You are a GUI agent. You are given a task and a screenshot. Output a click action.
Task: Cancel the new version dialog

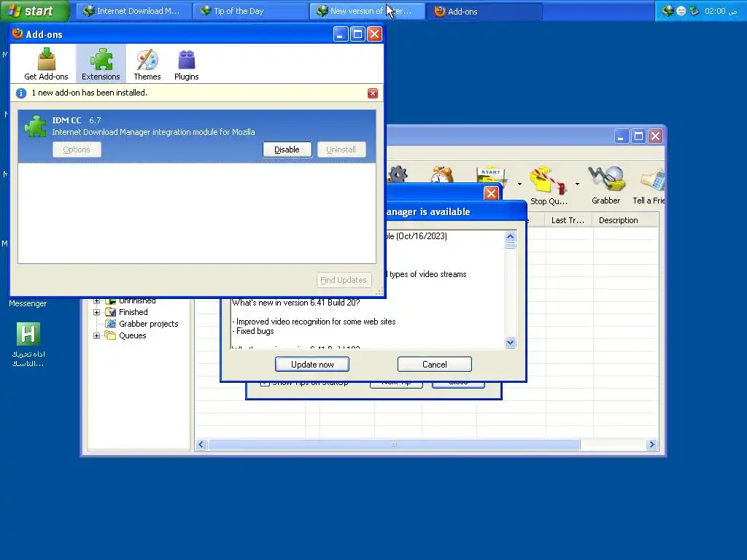435,365
